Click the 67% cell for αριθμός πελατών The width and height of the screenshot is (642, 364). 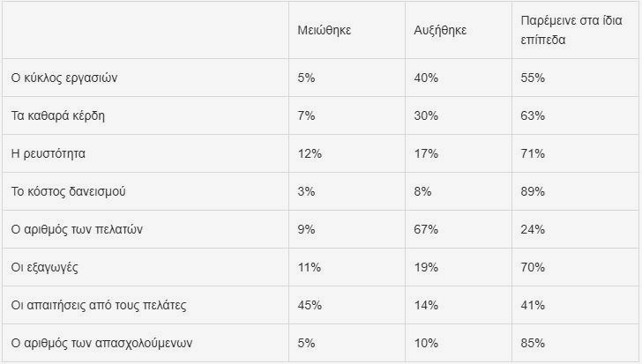click(426, 229)
